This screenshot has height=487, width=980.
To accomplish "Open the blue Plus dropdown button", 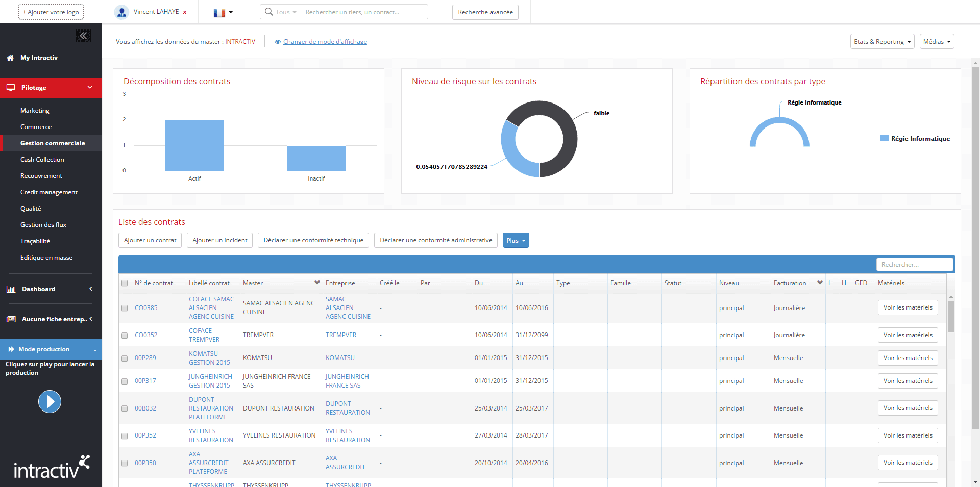I will tap(516, 241).
